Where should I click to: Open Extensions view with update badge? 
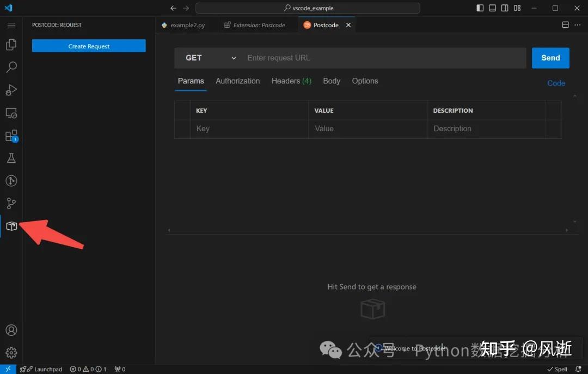[11, 136]
